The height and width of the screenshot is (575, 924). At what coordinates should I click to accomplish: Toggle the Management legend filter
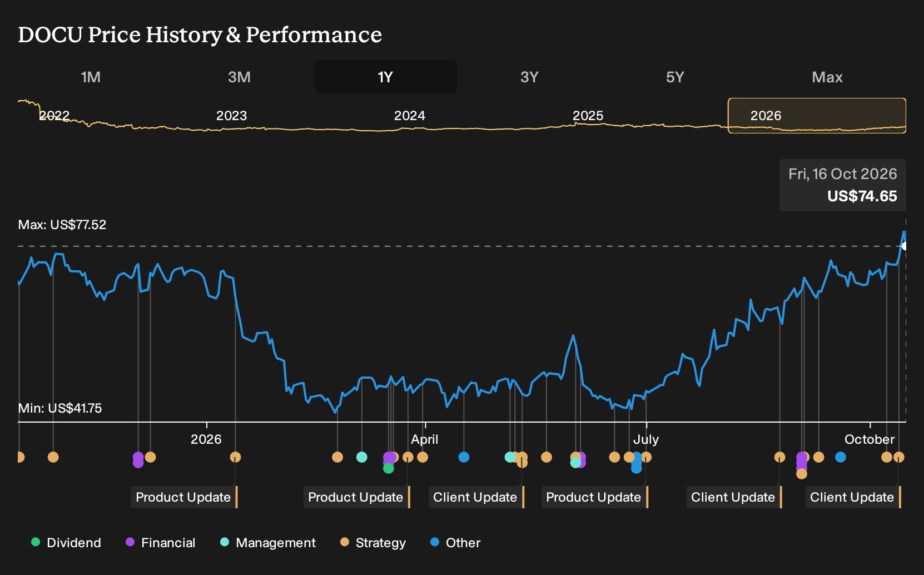(x=268, y=542)
